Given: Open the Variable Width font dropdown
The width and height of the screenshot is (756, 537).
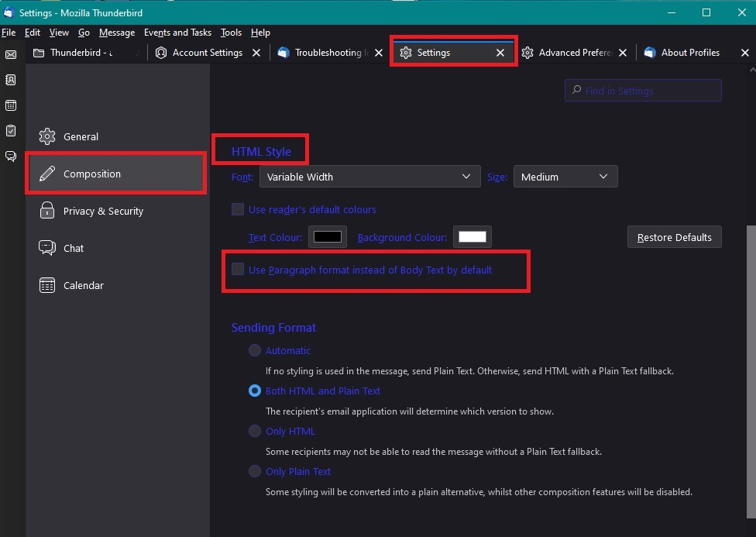Looking at the screenshot, I should 369,177.
